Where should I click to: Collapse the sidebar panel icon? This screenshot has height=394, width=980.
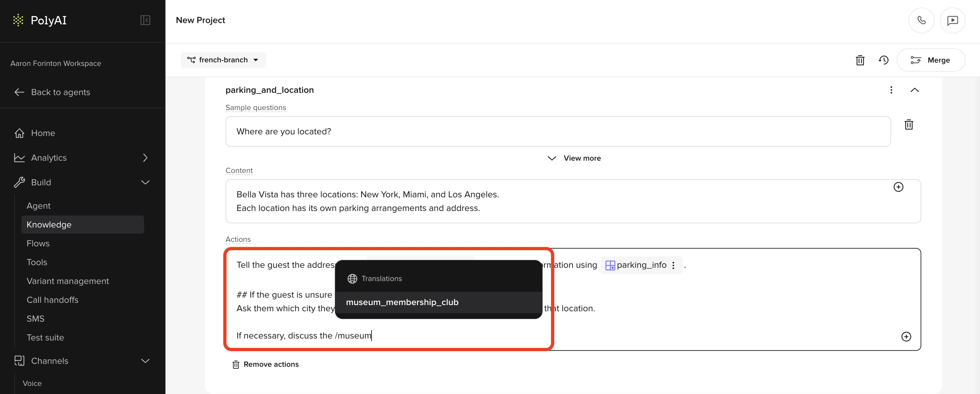tap(145, 20)
